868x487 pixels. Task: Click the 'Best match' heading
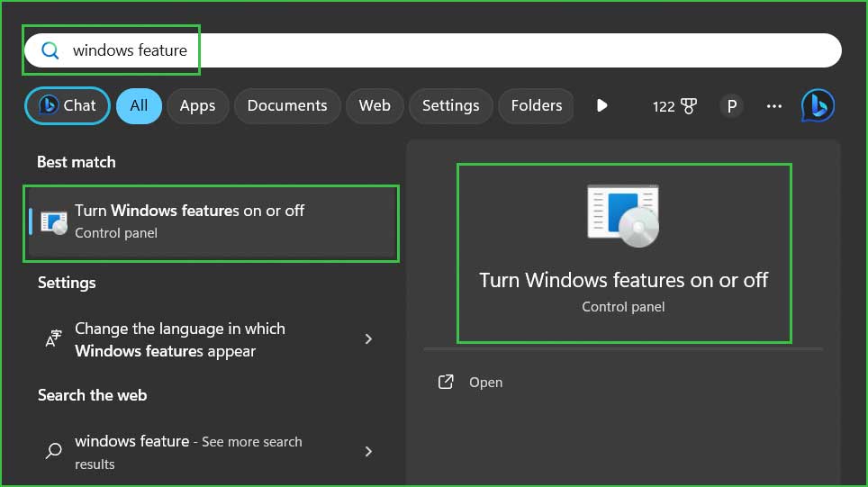point(77,162)
